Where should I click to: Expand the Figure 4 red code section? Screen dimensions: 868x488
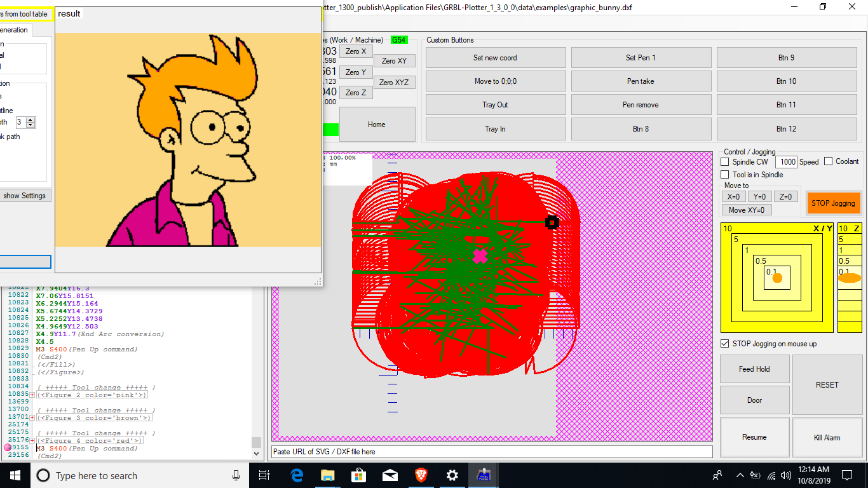point(32,441)
